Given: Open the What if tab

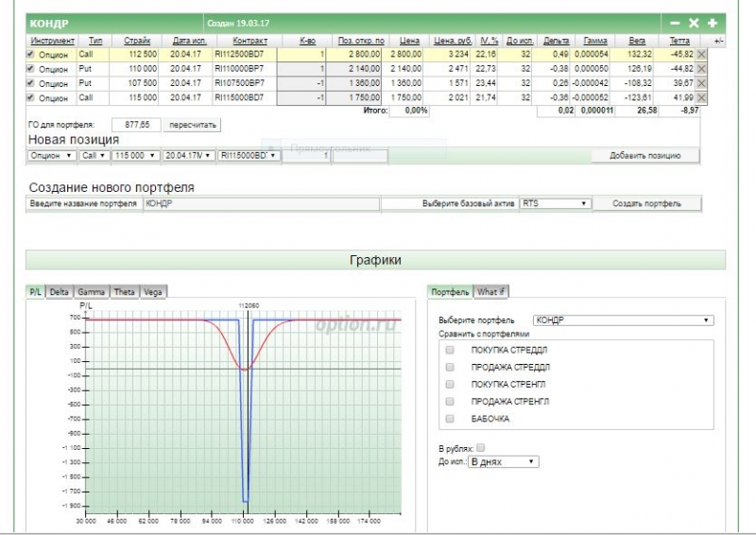Looking at the screenshot, I should pyautogui.click(x=491, y=292).
